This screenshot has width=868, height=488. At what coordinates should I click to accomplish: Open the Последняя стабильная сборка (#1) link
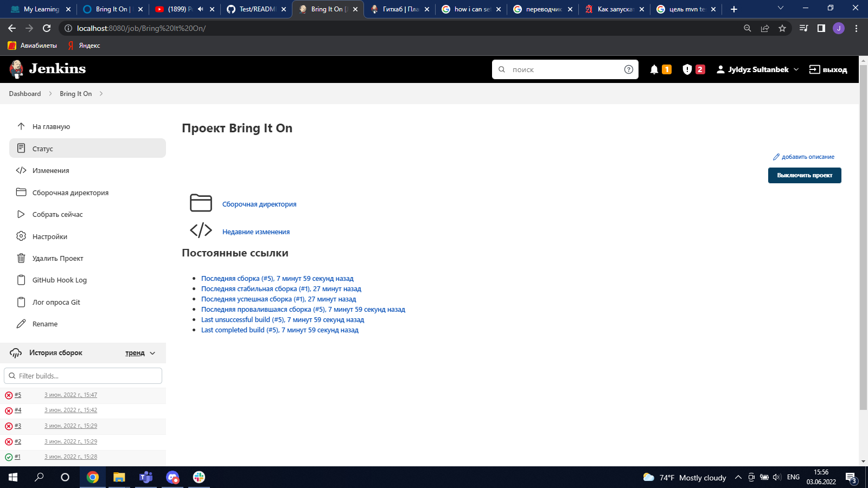pos(281,289)
